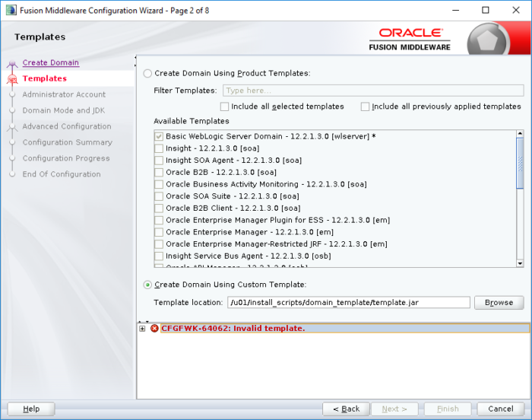
Task: Check Oracle B2B - 12.2.1.3.0 template
Action: tap(158, 172)
